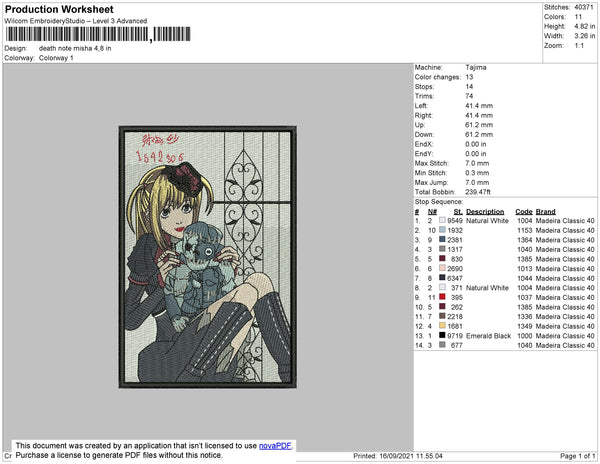Image resolution: width=600 pixels, height=464 pixels.
Task: Pick the Emerald Black swatch in stop 13
Action: tap(442, 335)
